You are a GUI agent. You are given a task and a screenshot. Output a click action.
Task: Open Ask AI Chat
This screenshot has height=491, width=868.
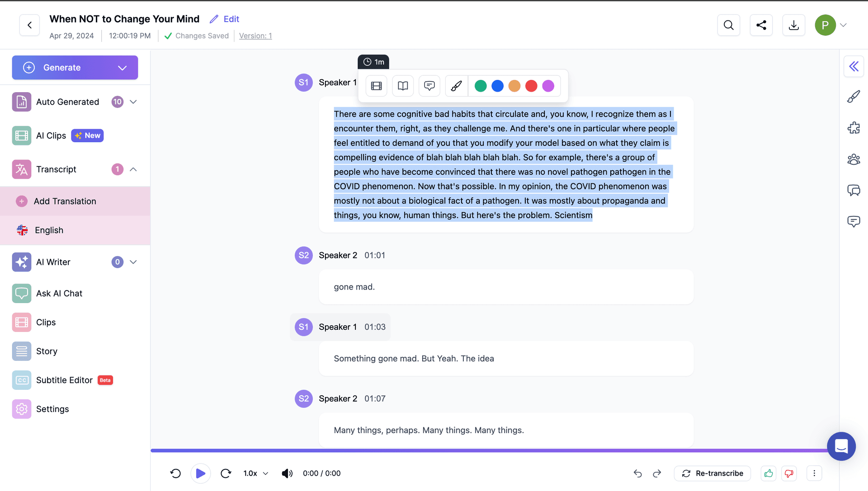coord(59,293)
